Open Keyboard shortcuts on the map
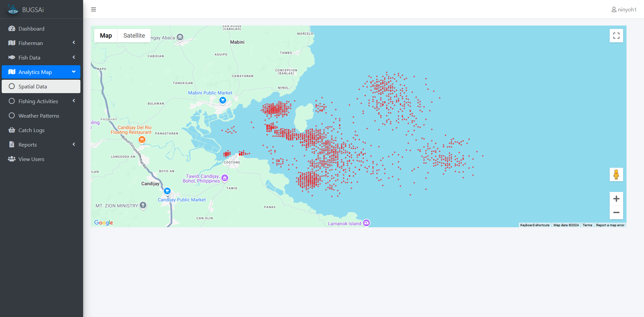 (535, 225)
